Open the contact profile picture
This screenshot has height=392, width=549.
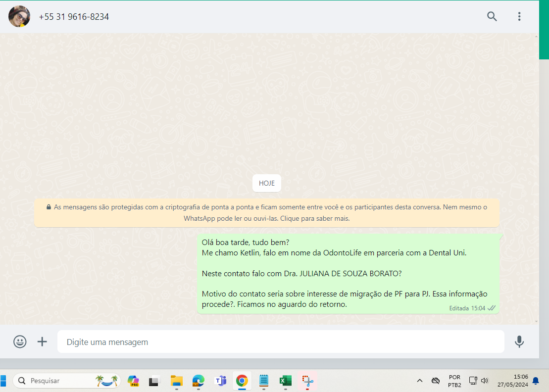point(19,16)
